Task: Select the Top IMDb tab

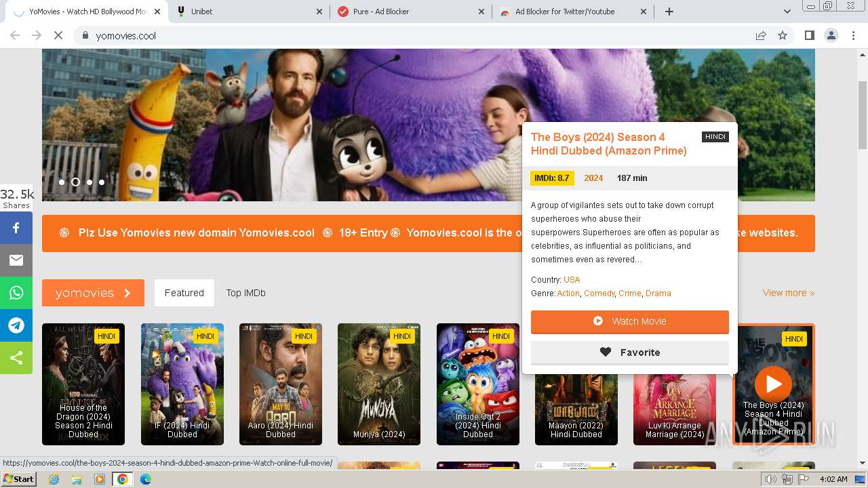Action: point(245,293)
